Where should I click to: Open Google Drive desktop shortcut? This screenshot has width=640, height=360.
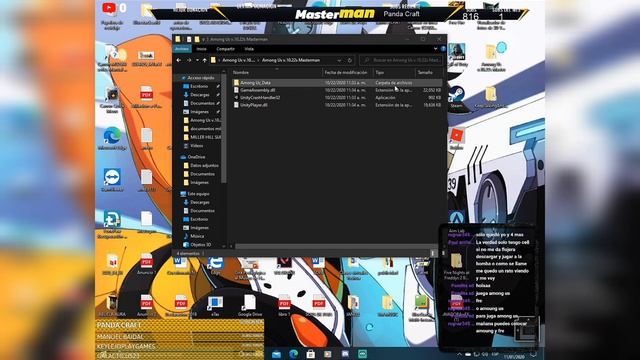[250, 306]
